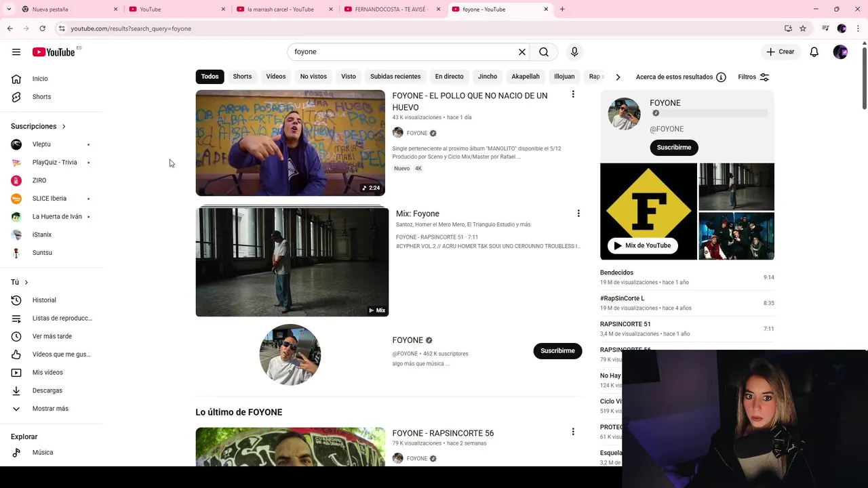Select the Vídeos filter chip
The image size is (868, 488).
pyautogui.click(x=276, y=77)
